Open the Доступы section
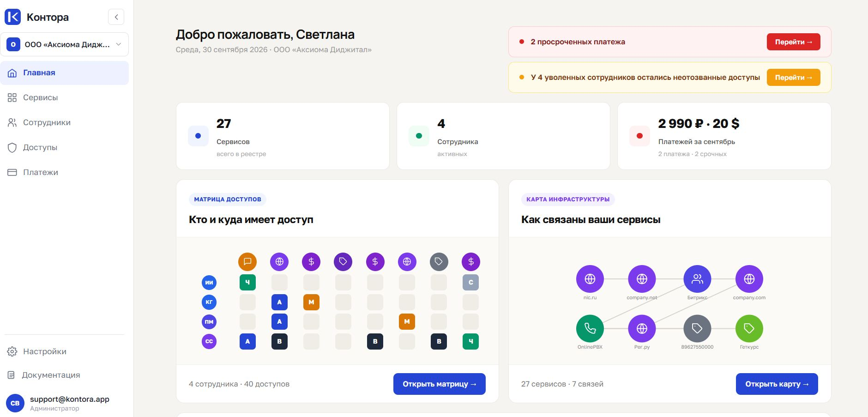Screen dimensions: 868x417 pyautogui.click(x=65, y=147)
